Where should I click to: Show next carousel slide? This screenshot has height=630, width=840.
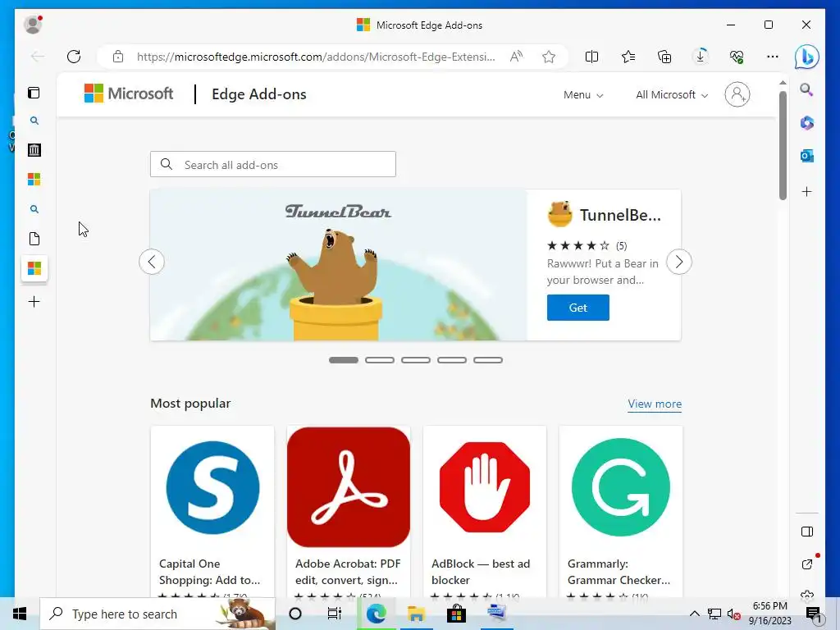click(678, 262)
